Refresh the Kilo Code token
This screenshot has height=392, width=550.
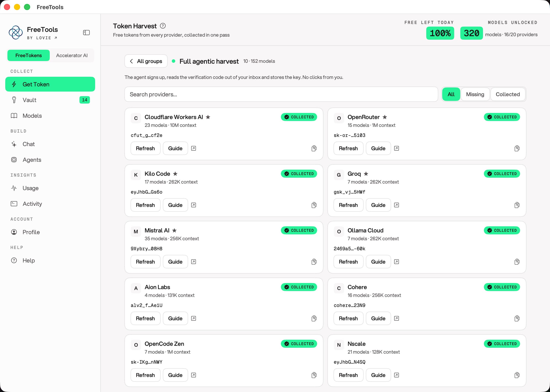point(146,205)
